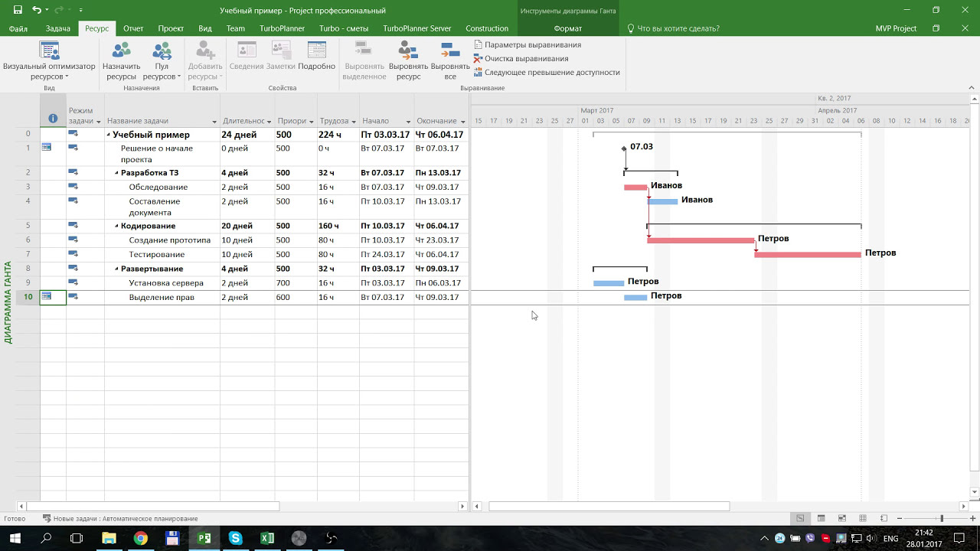The width and height of the screenshot is (980, 551).
Task: Click ENG language indicator in system tray
Action: point(891,539)
